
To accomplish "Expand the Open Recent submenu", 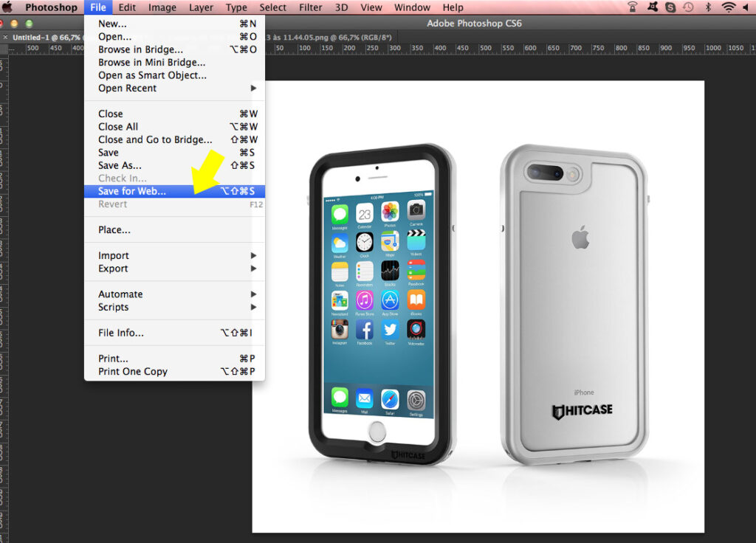I will pyautogui.click(x=174, y=89).
